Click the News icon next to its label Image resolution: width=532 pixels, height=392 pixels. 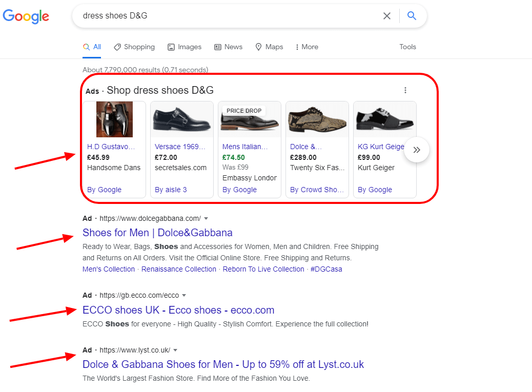tap(218, 47)
